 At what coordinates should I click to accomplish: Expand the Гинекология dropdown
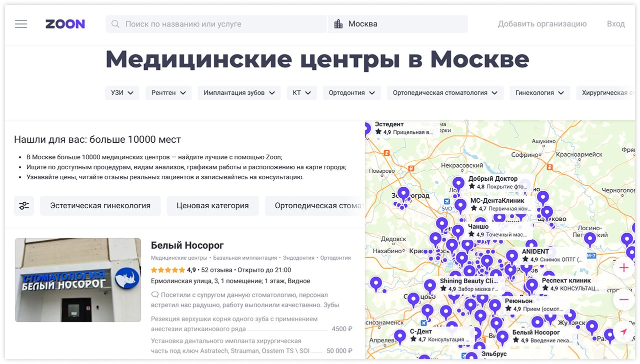click(539, 93)
